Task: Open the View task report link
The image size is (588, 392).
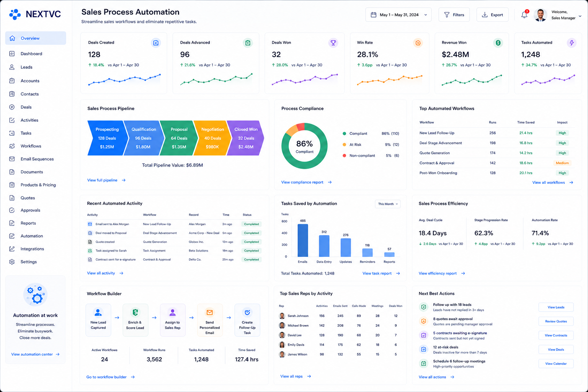Action: [381, 274]
